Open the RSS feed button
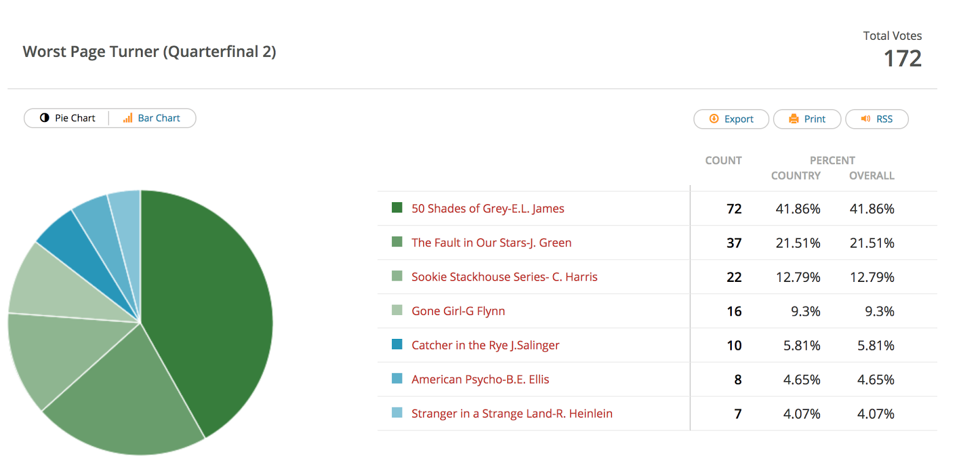The image size is (980, 467). [x=876, y=119]
